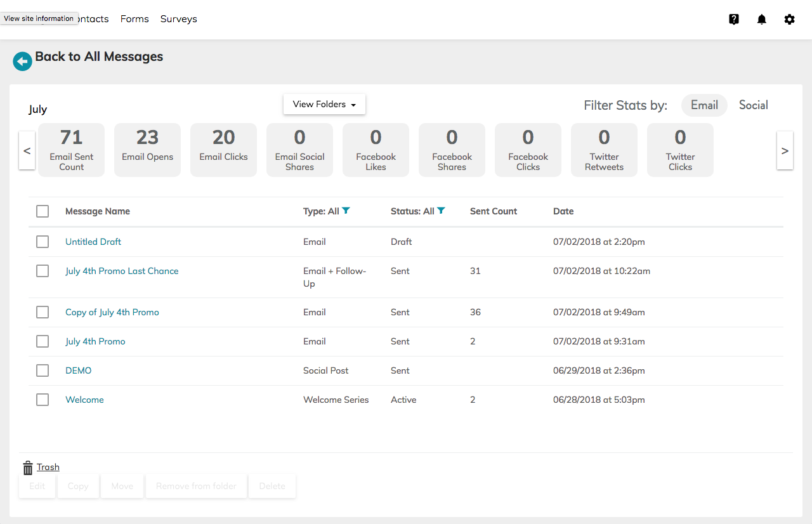Toggle the select-all checkbox in header
Image resolution: width=812 pixels, height=524 pixels.
click(43, 211)
